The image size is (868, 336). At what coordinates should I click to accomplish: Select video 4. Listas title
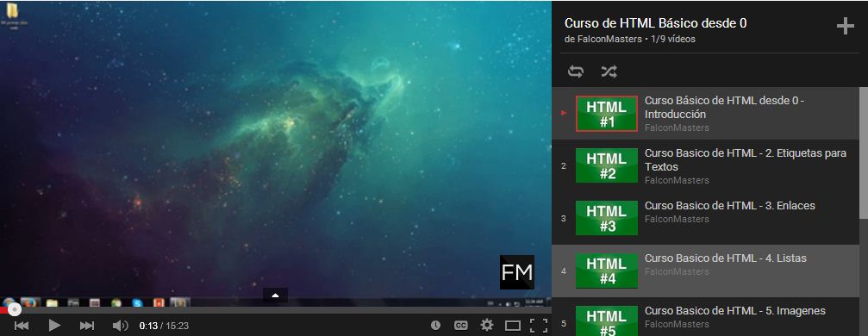tap(725, 258)
